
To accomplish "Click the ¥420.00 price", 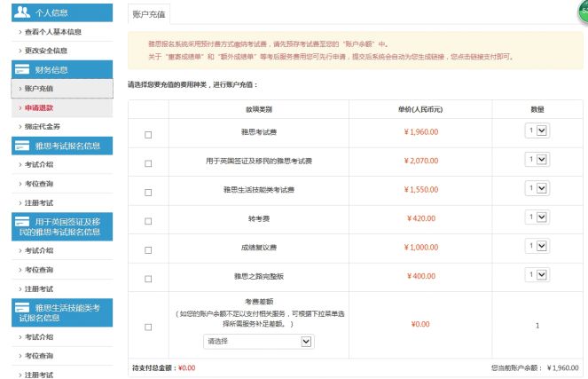I will [x=421, y=218].
